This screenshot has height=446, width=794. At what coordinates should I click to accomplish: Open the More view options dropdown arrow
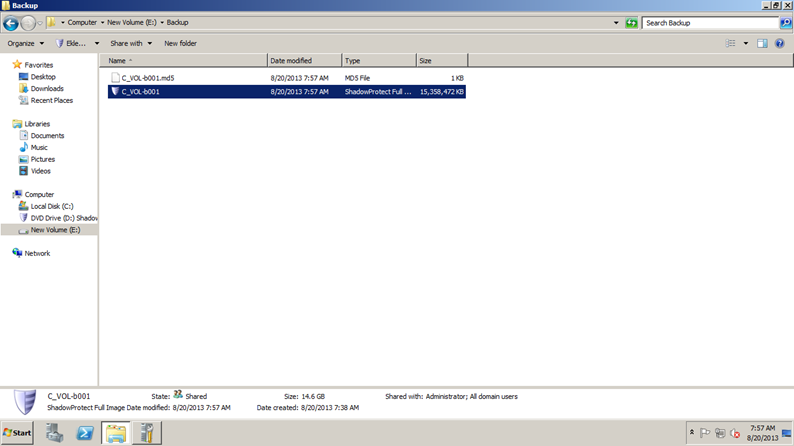point(745,44)
